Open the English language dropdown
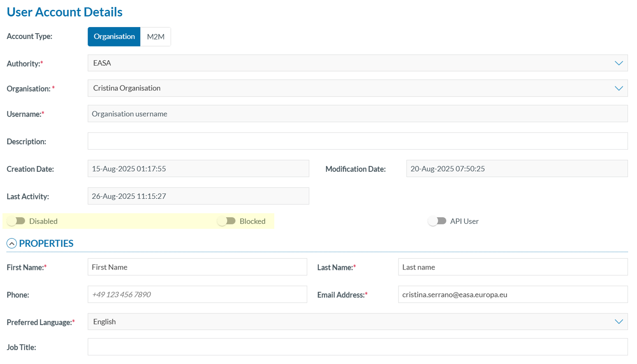This screenshot has height=364, width=637. 350,322
